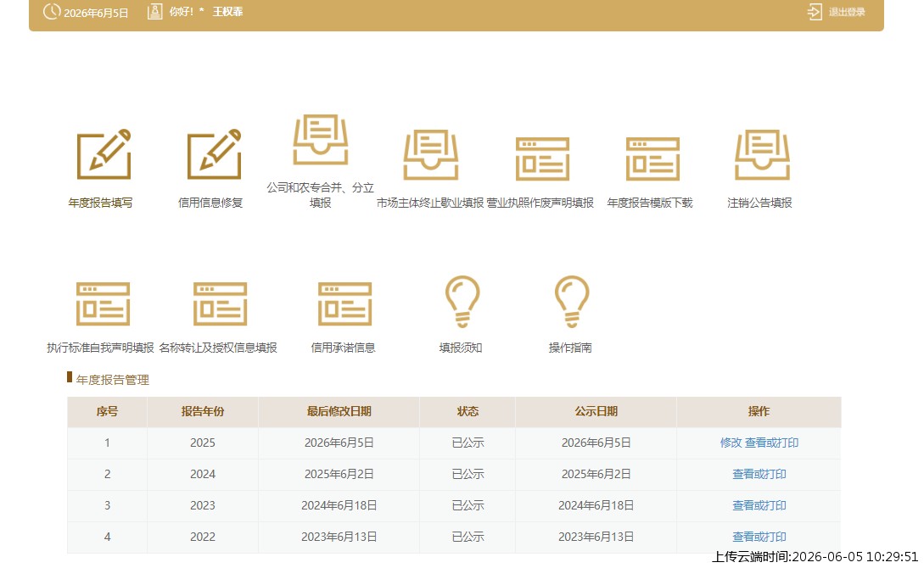Select report year 2025 cell
Screen dimensions: 924x568
[x=203, y=443]
